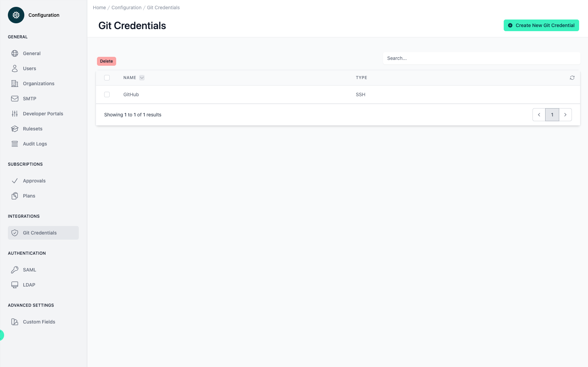This screenshot has height=367, width=588.
Task: Click the Organizations building icon
Action: pyautogui.click(x=15, y=84)
